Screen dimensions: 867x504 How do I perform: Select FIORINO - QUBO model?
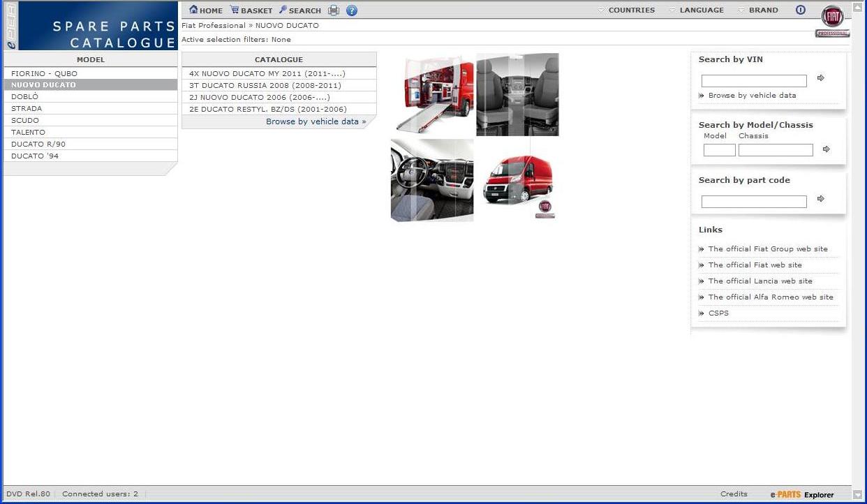point(91,73)
